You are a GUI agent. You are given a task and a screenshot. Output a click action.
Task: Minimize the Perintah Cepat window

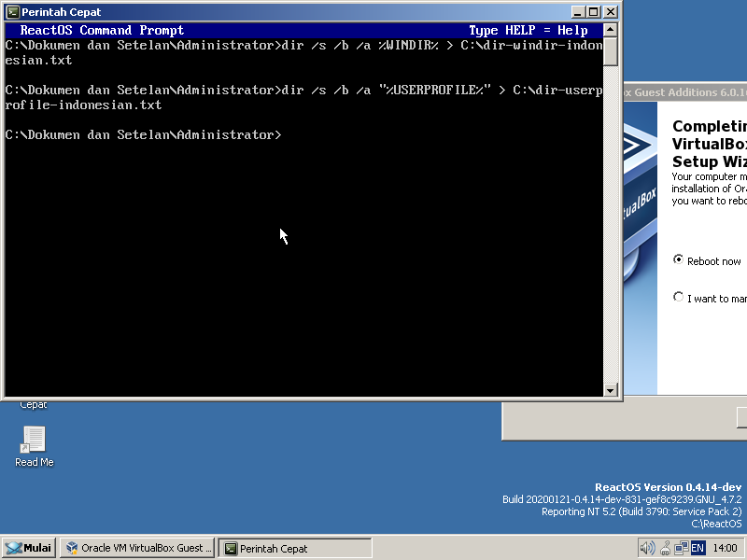click(x=578, y=12)
